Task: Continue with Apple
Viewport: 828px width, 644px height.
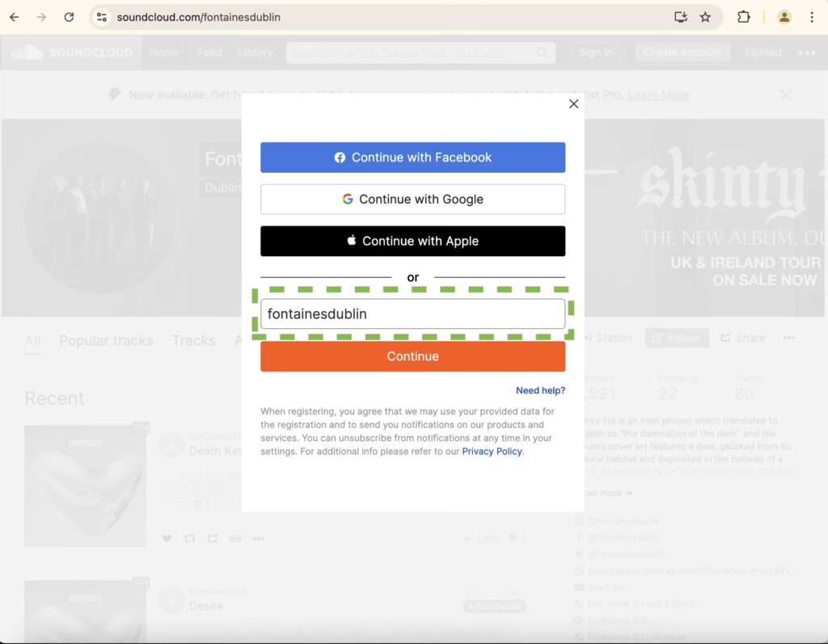Action: 412,241
